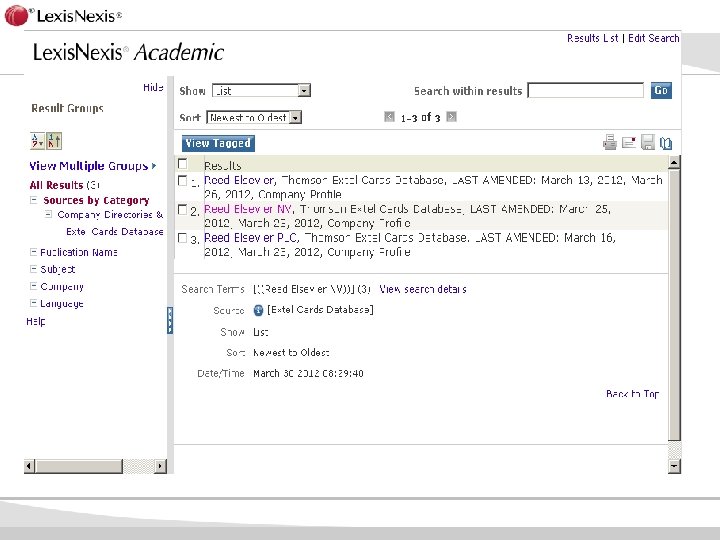Click results scrollbar down arrow
The height and width of the screenshot is (540, 720).
(674, 467)
